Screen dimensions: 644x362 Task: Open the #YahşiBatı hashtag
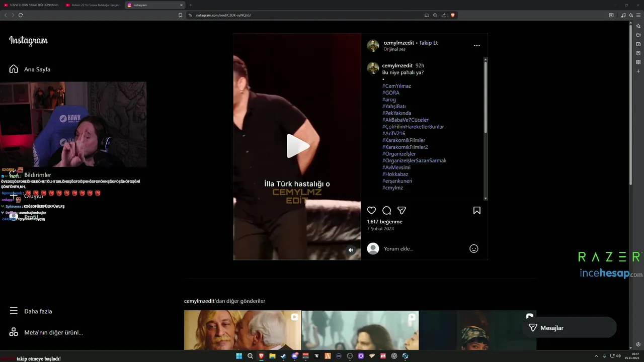[394, 106]
